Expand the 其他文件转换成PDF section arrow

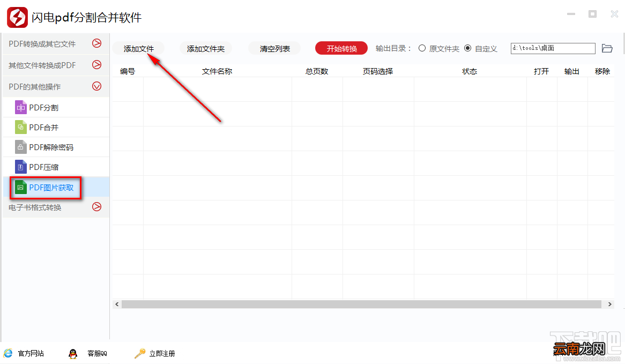coord(97,65)
